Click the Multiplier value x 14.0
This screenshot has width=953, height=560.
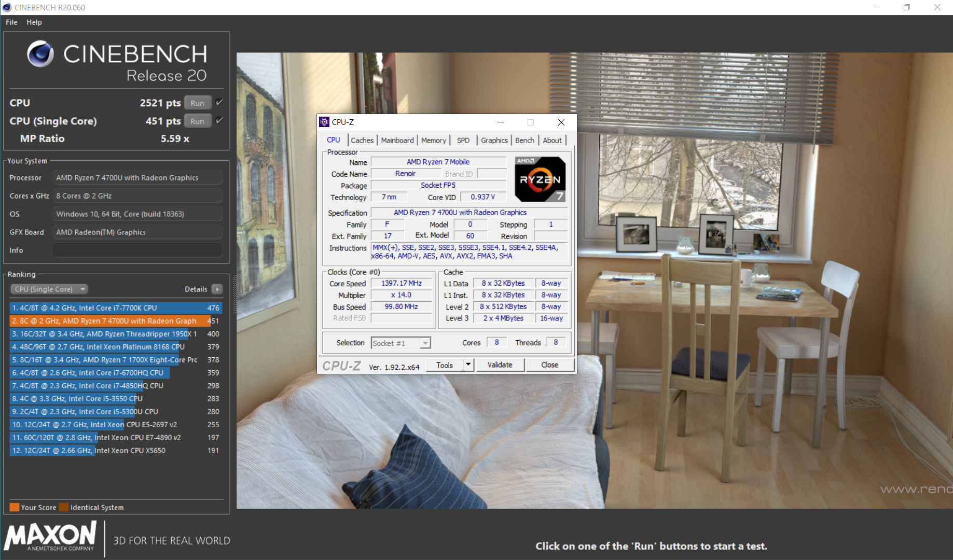click(x=401, y=295)
